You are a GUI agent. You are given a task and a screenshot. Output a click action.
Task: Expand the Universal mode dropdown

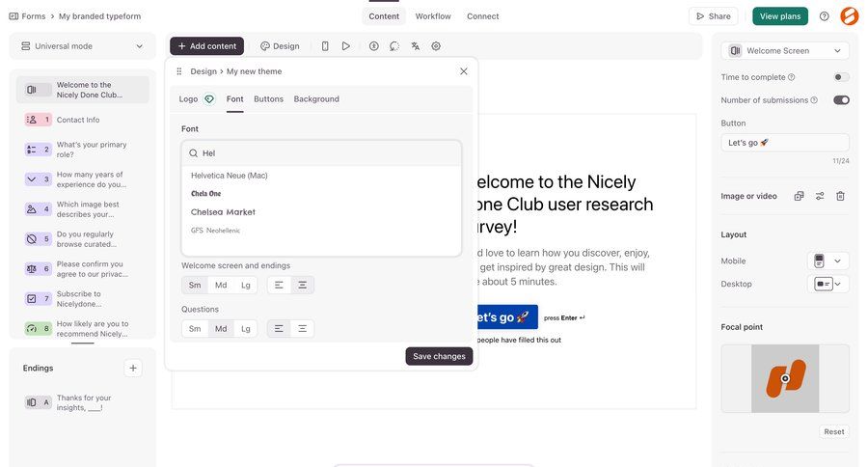(x=83, y=46)
